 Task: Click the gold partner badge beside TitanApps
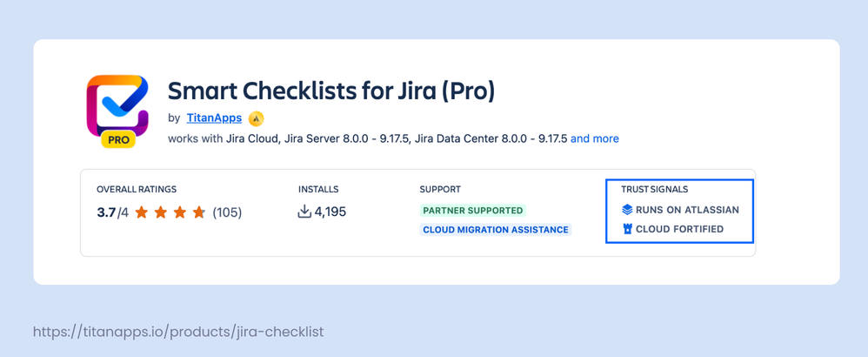(257, 118)
